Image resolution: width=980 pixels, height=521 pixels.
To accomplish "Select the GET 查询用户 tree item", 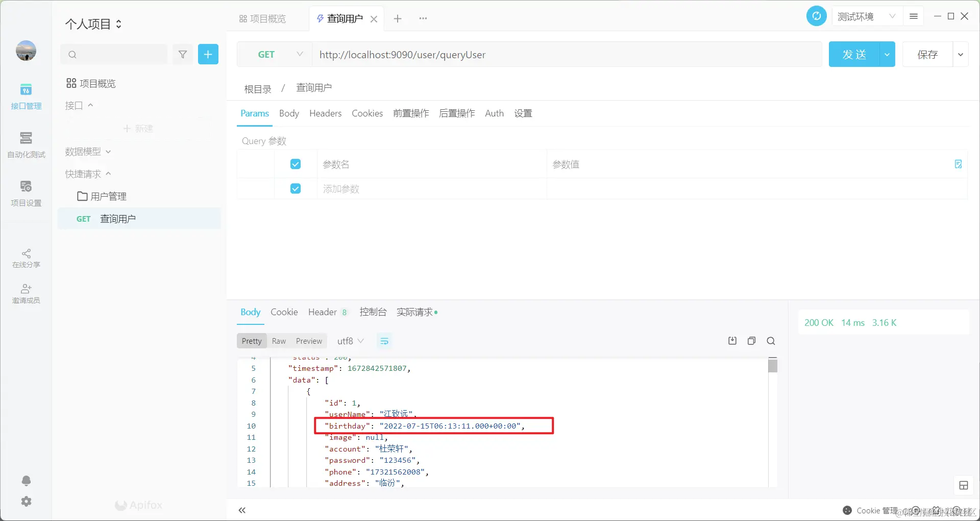I will (139, 219).
